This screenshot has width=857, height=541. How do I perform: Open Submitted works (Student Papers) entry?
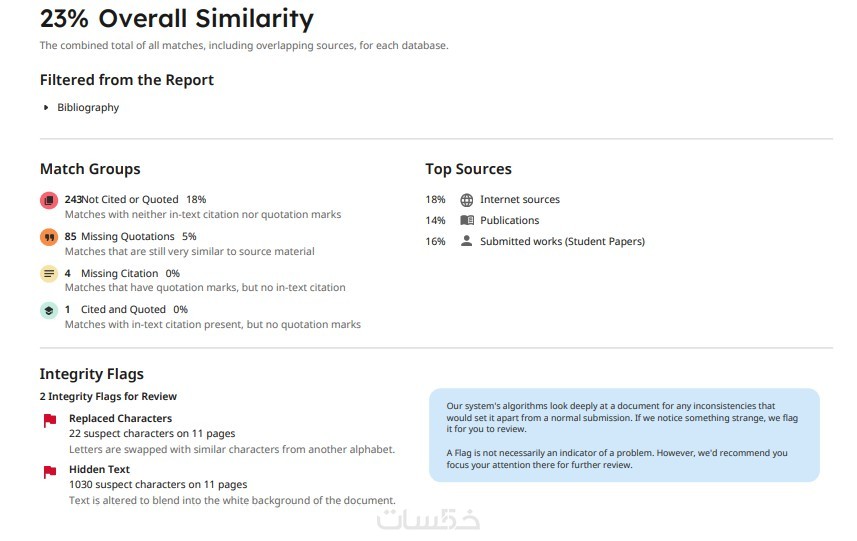(562, 241)
